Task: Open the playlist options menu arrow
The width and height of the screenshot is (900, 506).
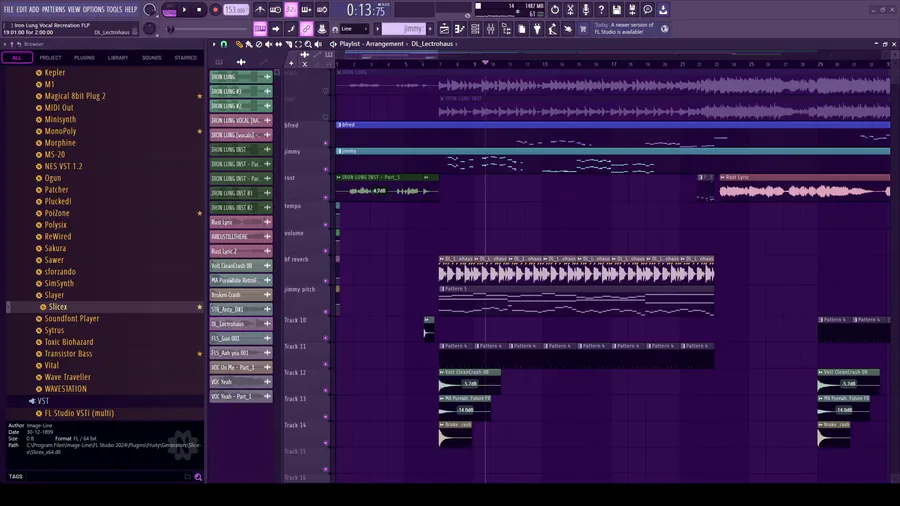Action: coord(214,44)
